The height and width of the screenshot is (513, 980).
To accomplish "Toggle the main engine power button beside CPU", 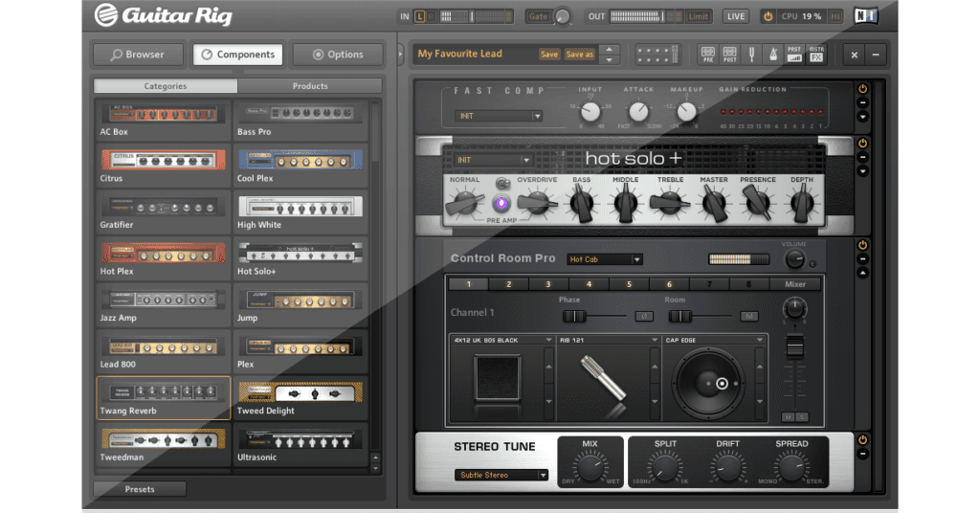I will [x=768, y=16].
